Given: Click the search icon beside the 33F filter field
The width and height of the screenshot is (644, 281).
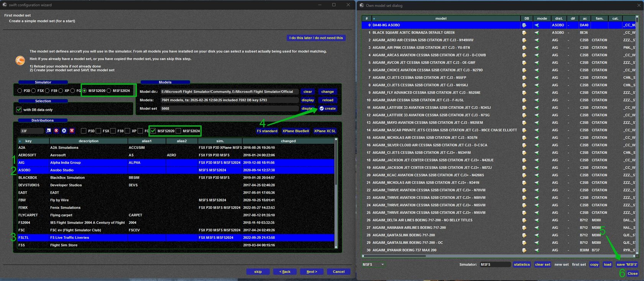Looking at the screenshot, I should [x=48, y=131].
